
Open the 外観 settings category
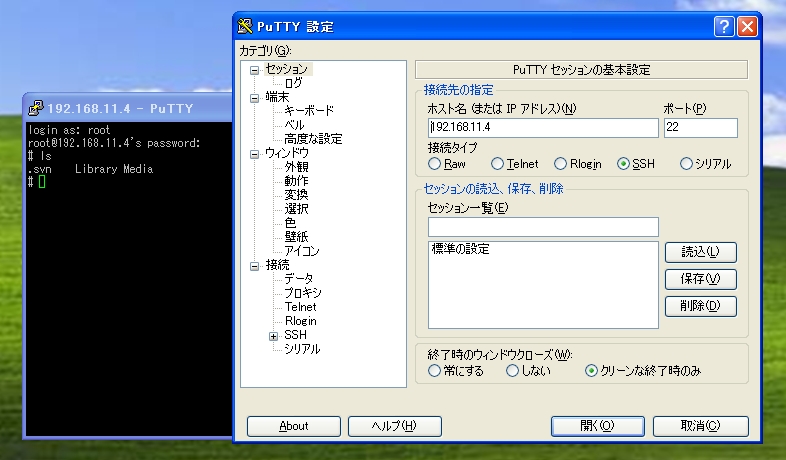(296, 167)
